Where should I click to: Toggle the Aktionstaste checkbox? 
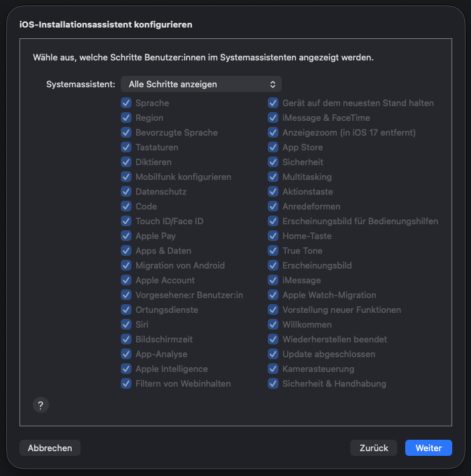(x=273, y=191)
